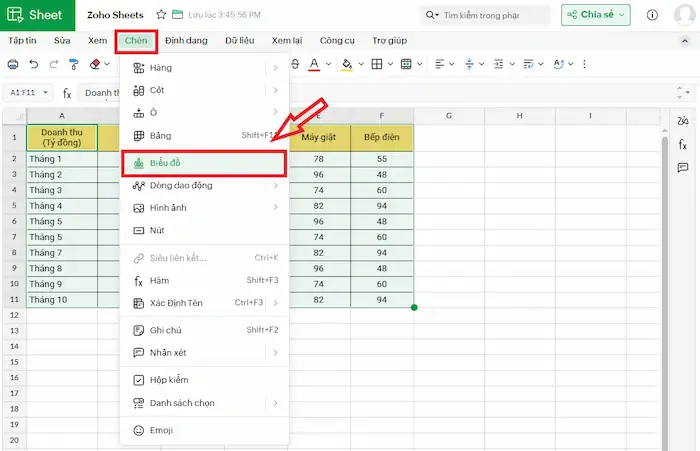Choose Ghi chú from the insert menu
Screen dimensions: 700x451
pos(204,330)
